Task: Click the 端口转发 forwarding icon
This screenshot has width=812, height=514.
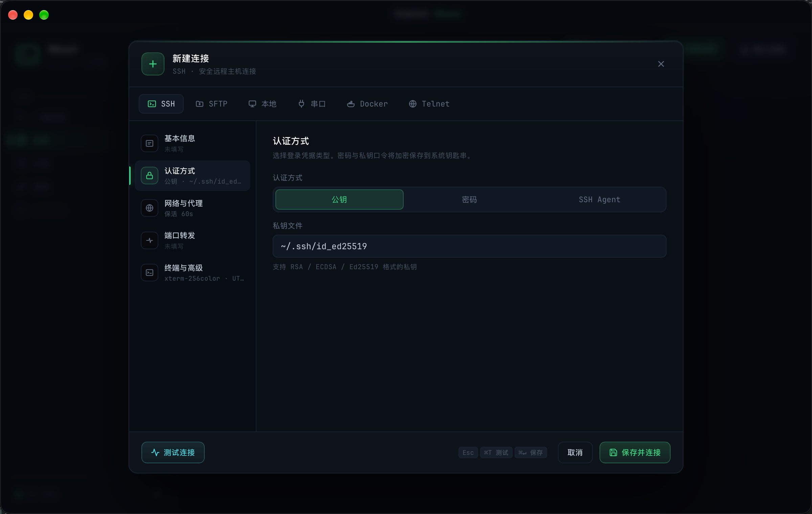Action: (150, 240)
